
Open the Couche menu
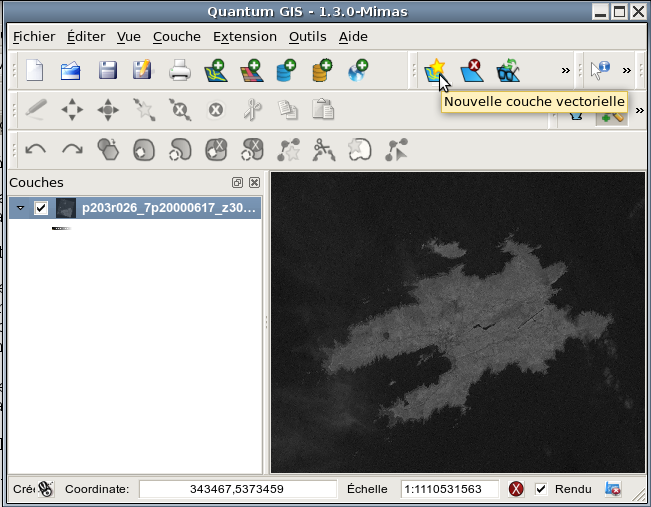tap(176, 37)
